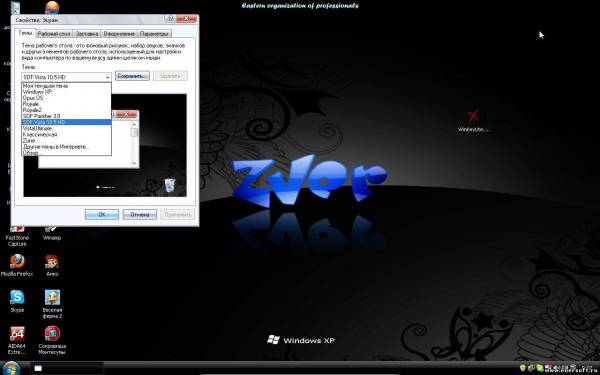600x375 pixels.
Task: Select the AIDA64 Extreme desktop icon
Action: tap(17, 340)
